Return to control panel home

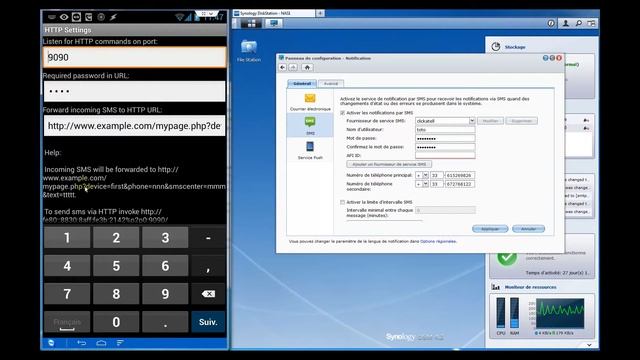[307, 67]
